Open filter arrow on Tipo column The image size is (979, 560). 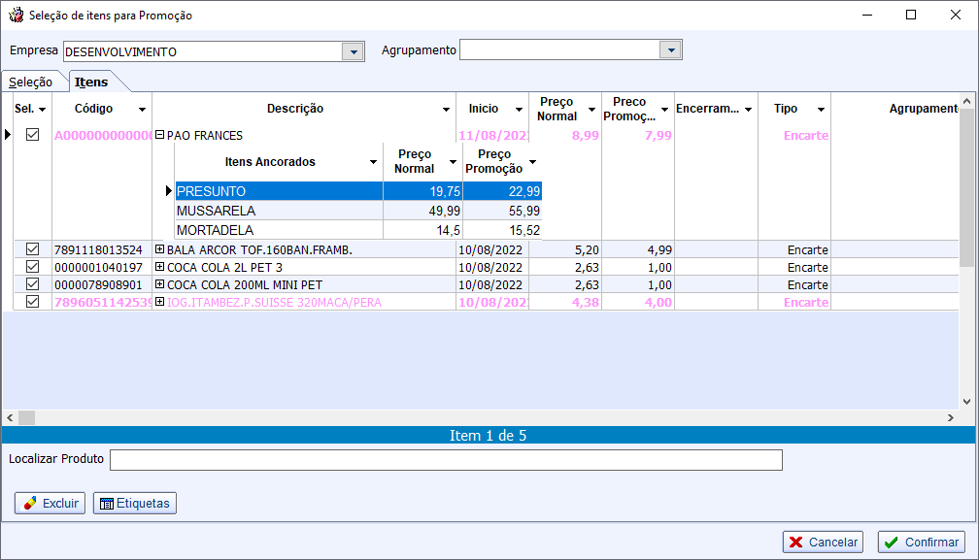click(821, 110)
